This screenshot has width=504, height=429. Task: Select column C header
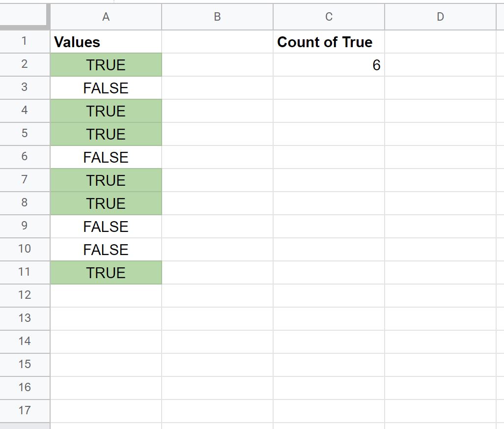tap(329, 17)
